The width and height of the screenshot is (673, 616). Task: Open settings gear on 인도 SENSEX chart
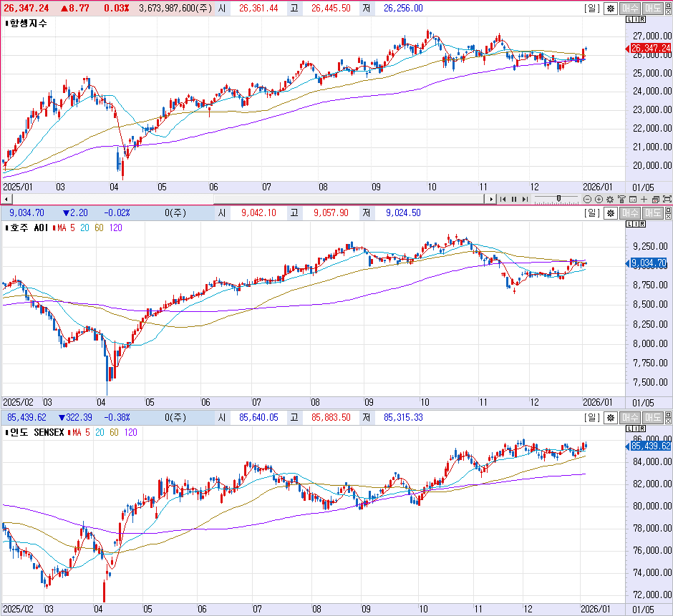click(x=610, y=417)
